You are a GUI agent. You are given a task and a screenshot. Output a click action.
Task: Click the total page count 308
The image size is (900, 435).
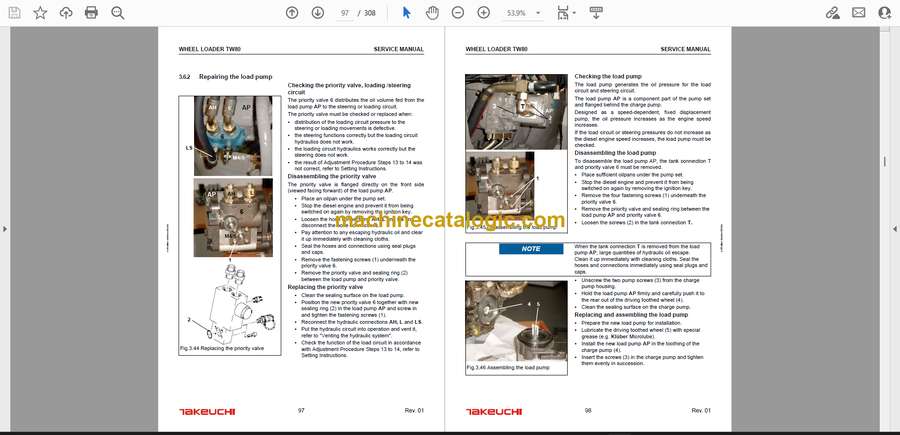pos(370,13)
